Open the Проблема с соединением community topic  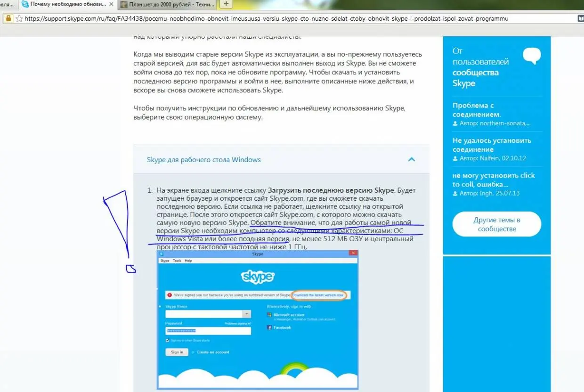477,110
